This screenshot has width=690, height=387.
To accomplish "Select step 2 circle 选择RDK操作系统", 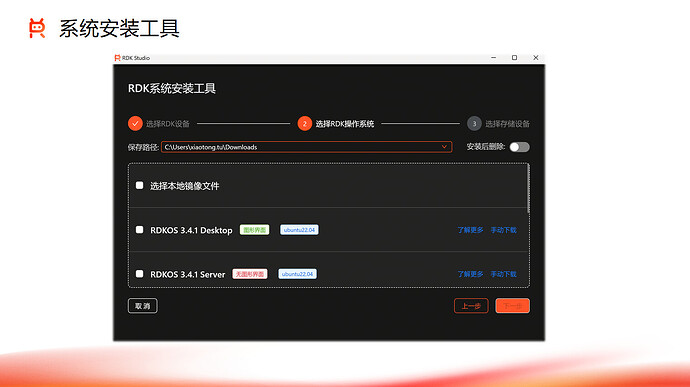I will pos(305,124).
